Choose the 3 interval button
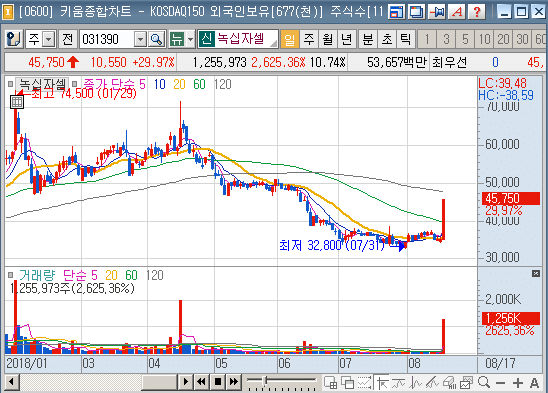 (446, 39)
